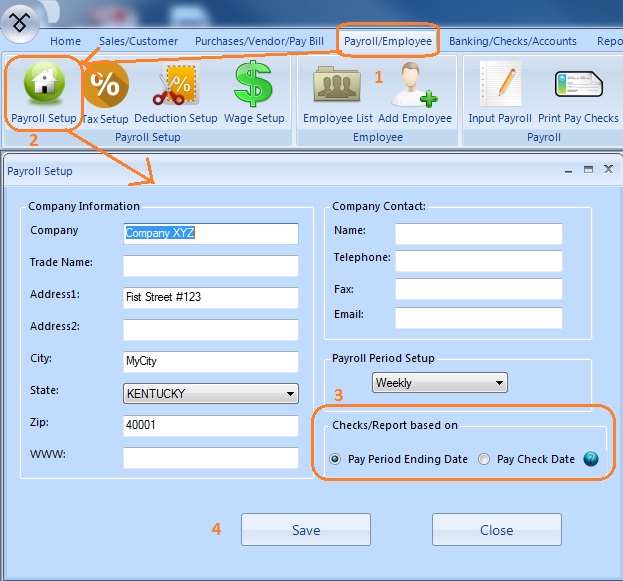Viewport: 623px width, 581px height.
Task: Click the Add Employee icon
Action: [414, 84]
